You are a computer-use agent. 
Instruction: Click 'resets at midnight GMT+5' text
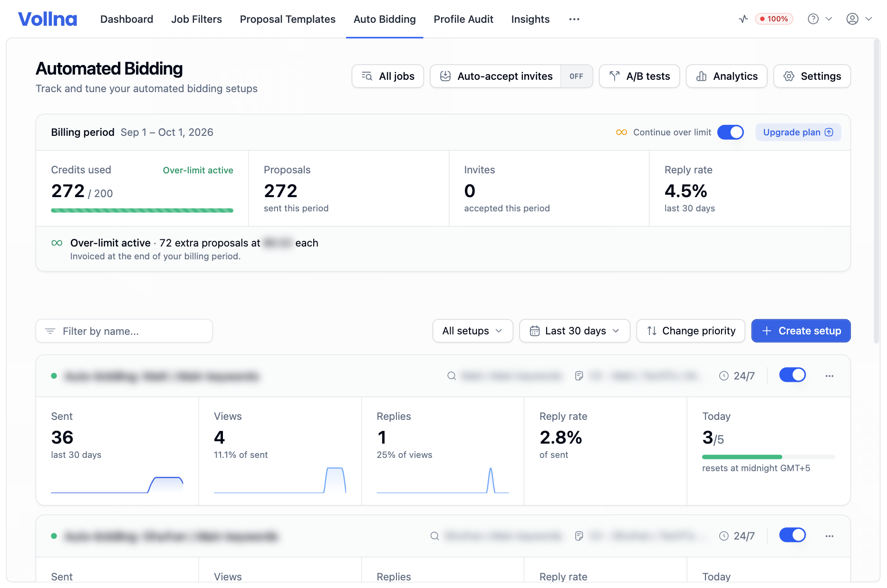(x=756, y=468)
